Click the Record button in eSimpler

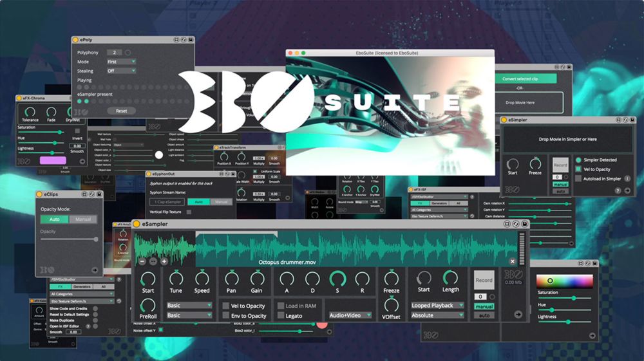tap(560, 165)
